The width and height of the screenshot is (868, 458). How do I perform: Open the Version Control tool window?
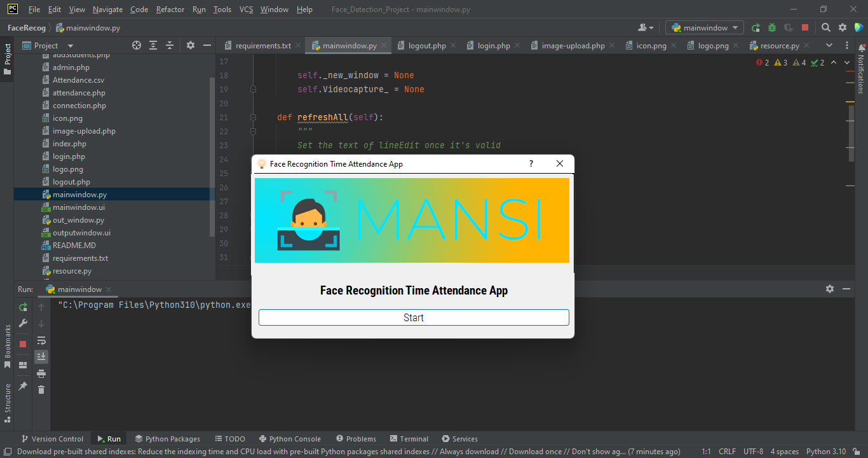[52, 439]
